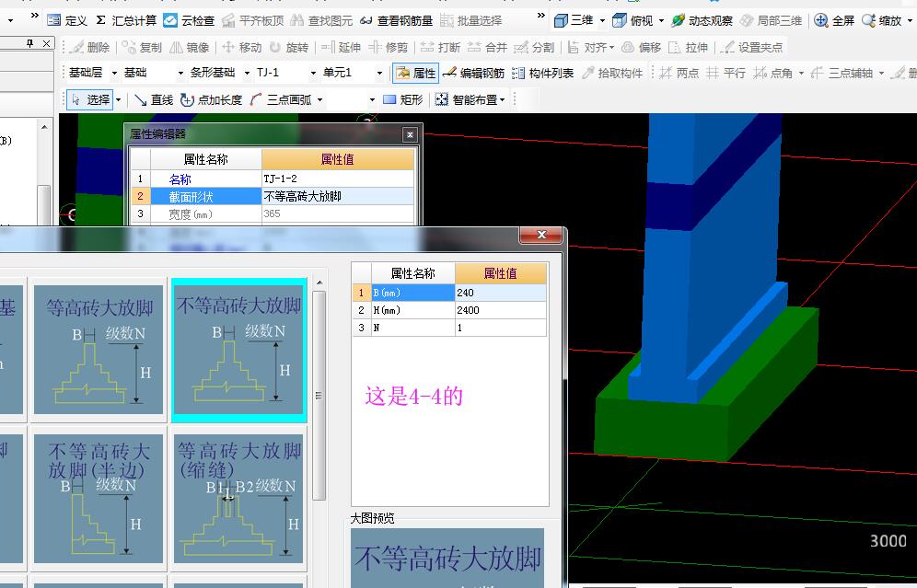Start 云检查 cloud check
The width and height of the screenshot is (917, 588).
tap(189, 20)
